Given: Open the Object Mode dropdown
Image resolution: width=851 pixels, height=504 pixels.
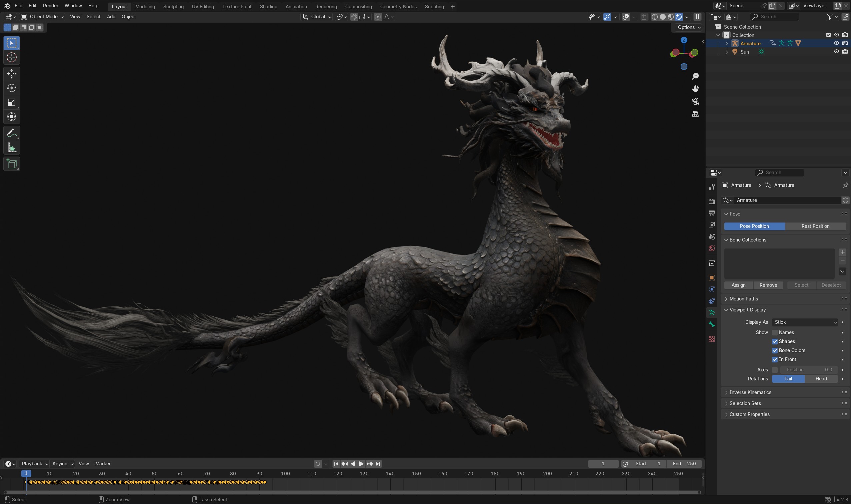Looking at the screenshot, I should pos(42,17).
